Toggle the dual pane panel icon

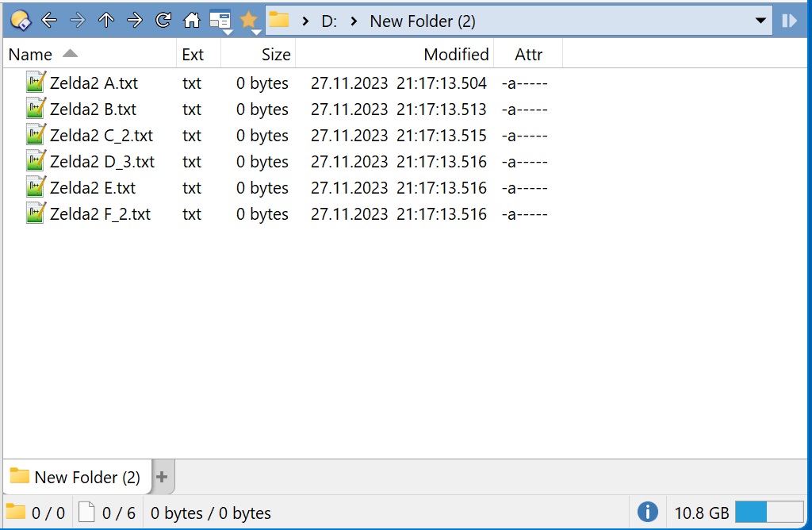click(x=789, y=21)
